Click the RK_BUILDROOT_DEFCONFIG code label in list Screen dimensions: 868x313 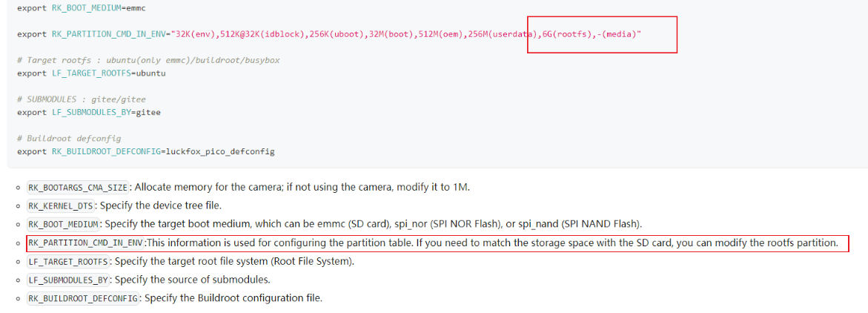pos(83,298)
